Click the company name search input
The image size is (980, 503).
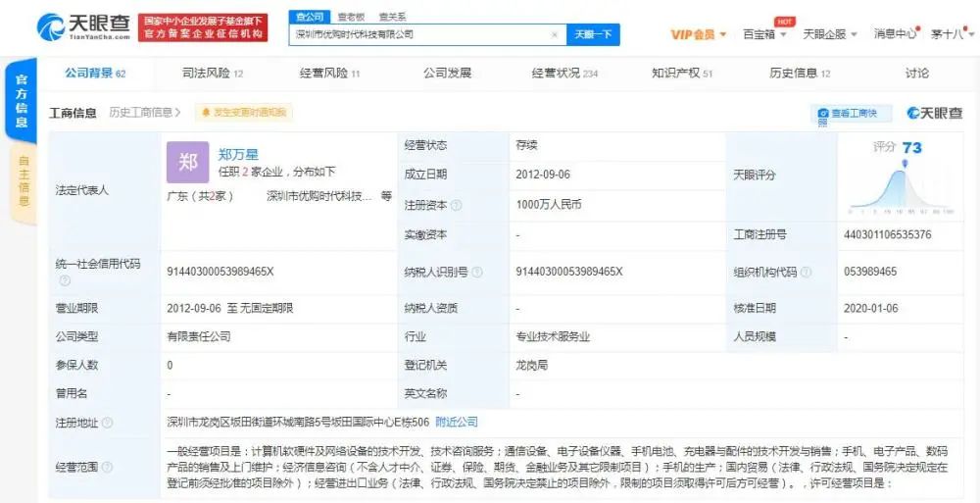(427, 35)
